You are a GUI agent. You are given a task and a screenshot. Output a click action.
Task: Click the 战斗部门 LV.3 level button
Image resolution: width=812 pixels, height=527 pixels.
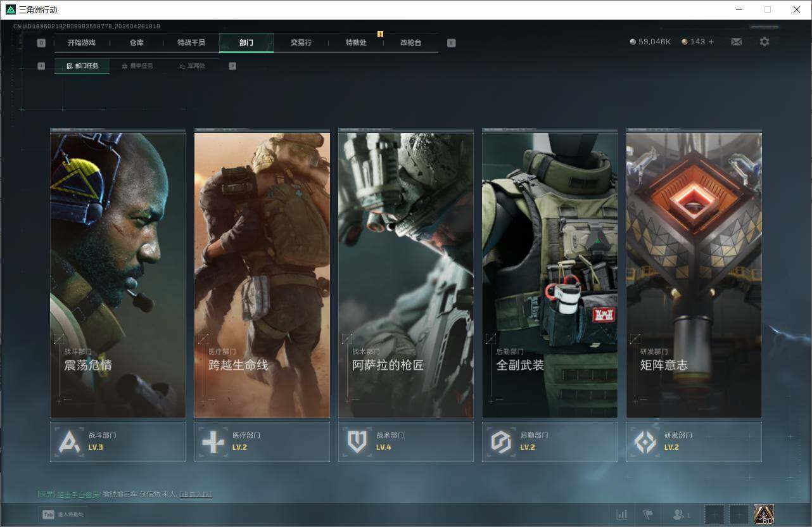tap(118, 441)
